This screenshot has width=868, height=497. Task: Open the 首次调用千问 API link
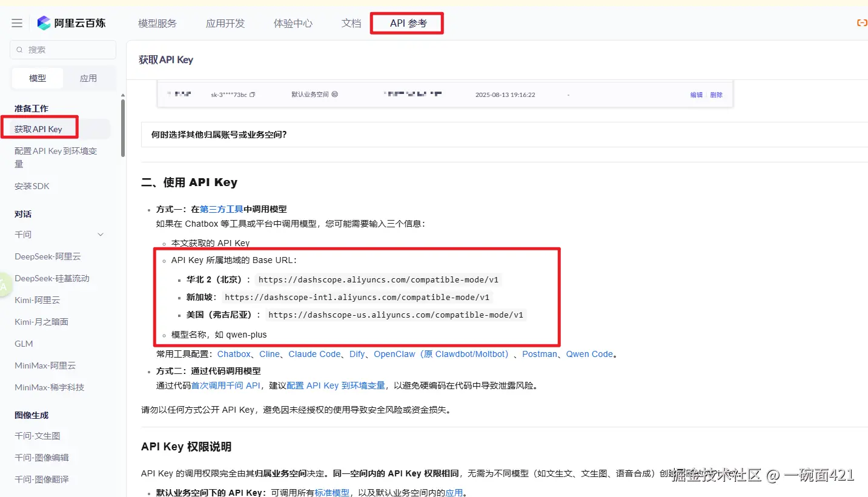pyautogui.click(x=225, y=385)
